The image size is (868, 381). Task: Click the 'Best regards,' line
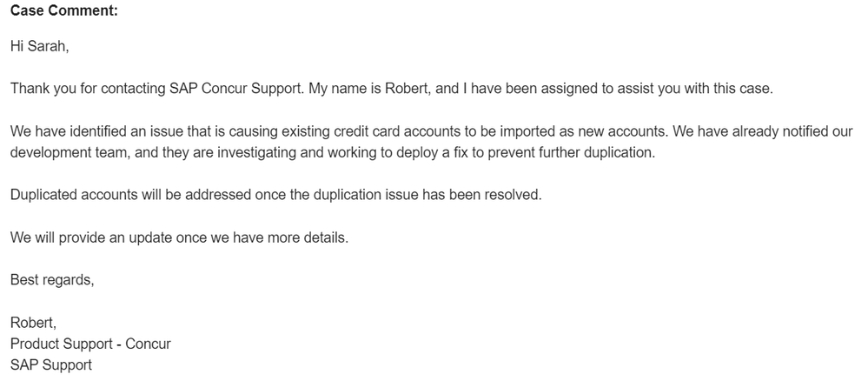point(52,280)
